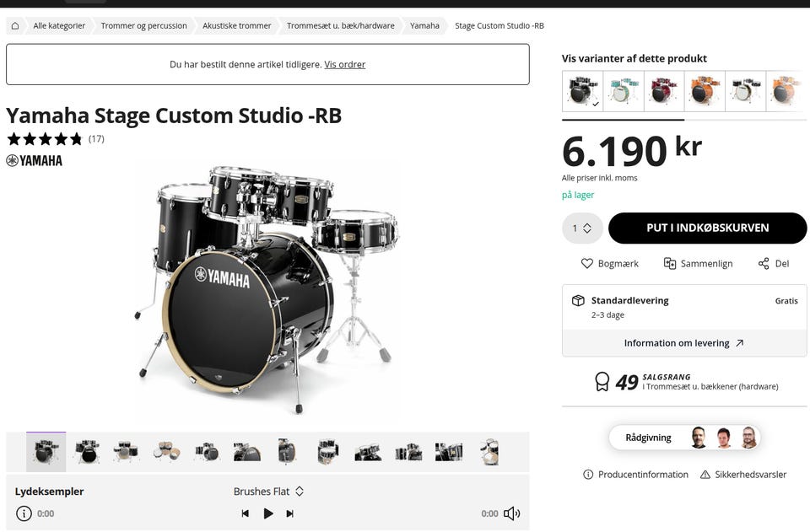Click the PUT I INDKØBSKURVEN button
Viewport: 810px width, 532px height.
(707, 228)
